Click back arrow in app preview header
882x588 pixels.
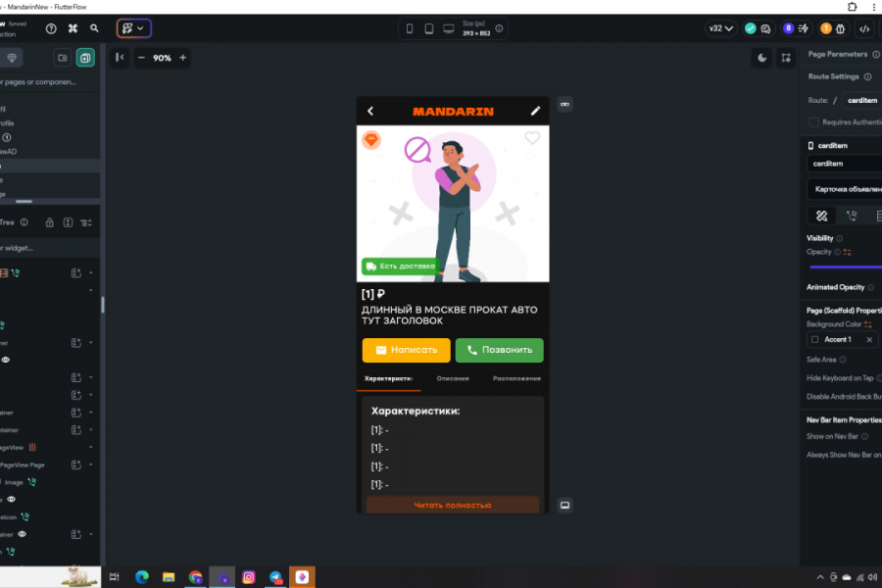pyautogui.click(x=370, y=112)
